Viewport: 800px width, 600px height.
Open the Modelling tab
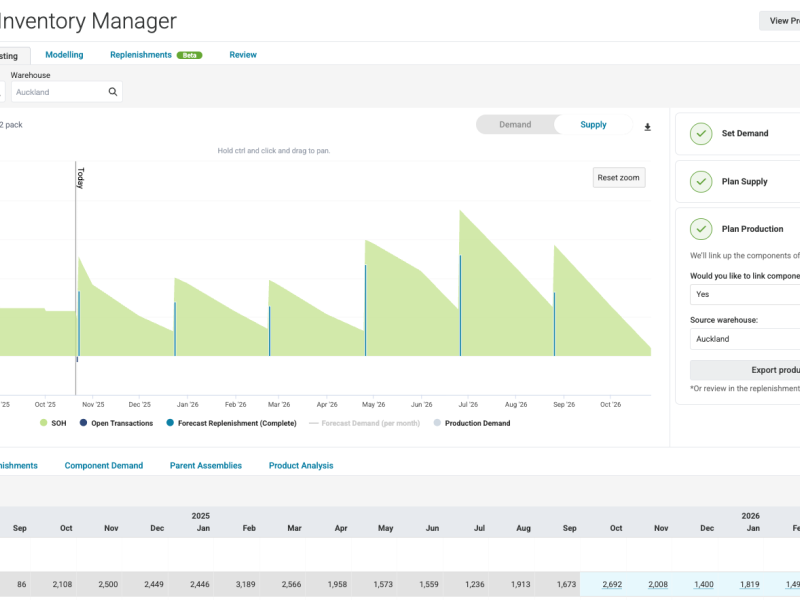pos(64,55)
